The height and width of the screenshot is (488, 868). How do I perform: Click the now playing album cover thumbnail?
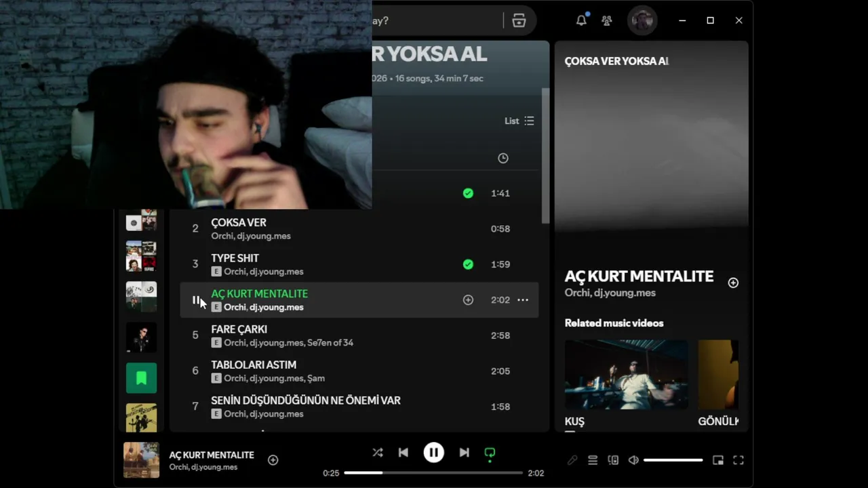point(141,460)
